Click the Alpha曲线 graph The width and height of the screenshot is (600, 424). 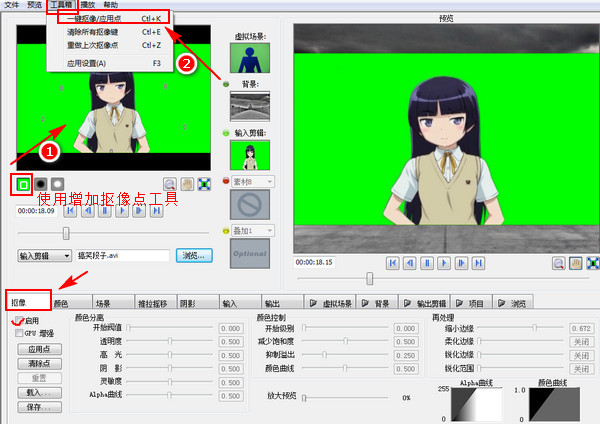pyautogui.click(x=477, y=404)
